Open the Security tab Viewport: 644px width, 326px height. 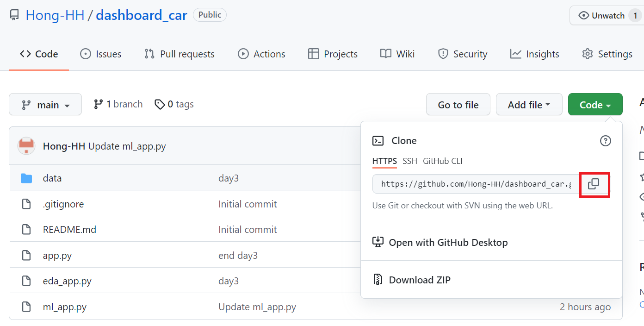tap(462, 54)
